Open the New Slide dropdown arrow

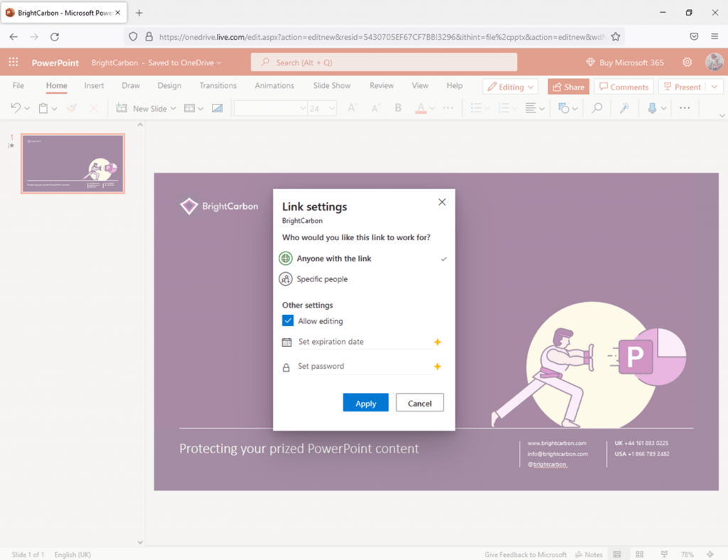click(x=173, y=108)
